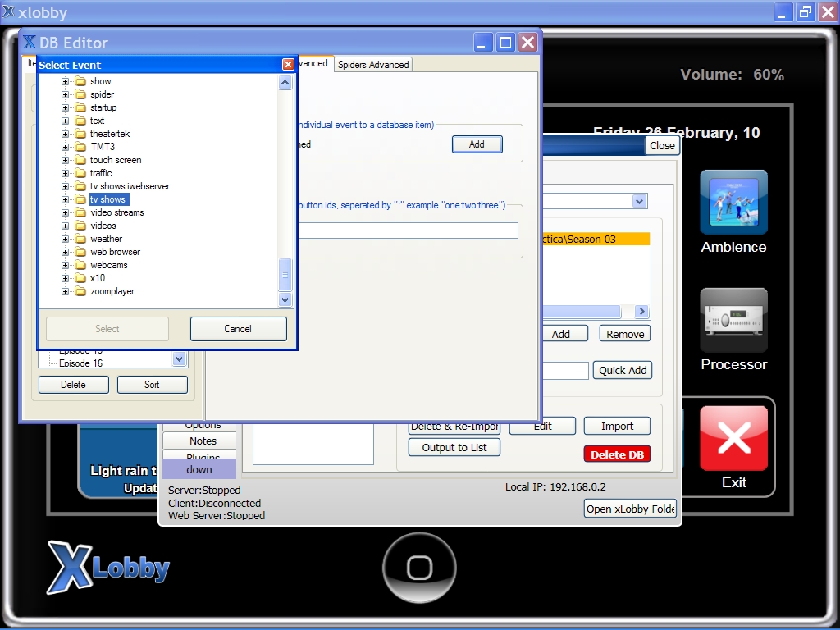The width and height of the screenshot is (840, 630).
Task: Click the folder icon beside show
Action: 80,81
